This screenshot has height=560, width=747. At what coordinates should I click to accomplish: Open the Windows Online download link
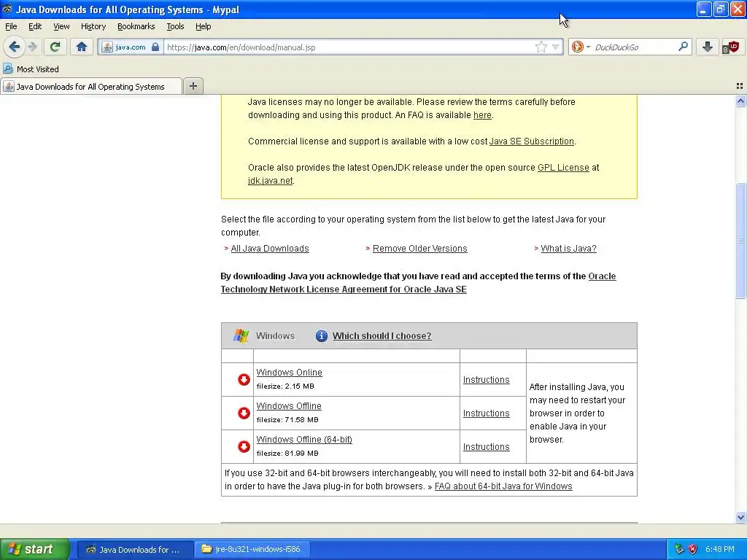point(289,373)
